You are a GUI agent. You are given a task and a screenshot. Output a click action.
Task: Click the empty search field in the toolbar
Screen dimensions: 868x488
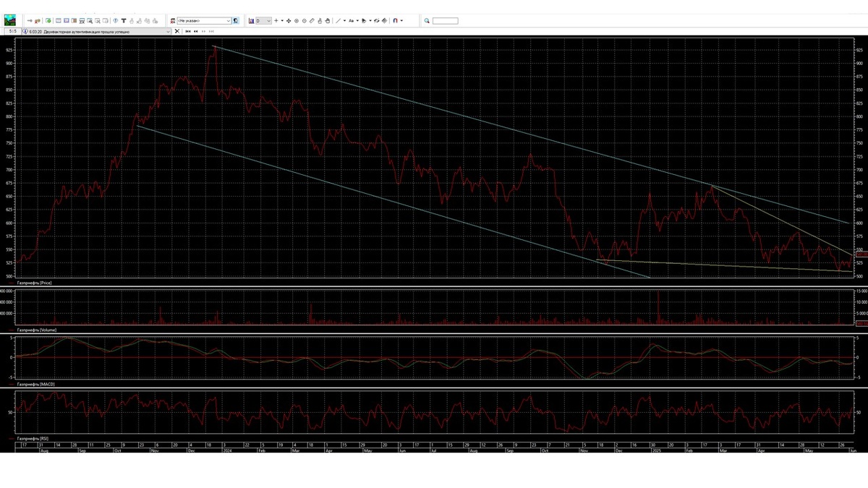[445, 21]
